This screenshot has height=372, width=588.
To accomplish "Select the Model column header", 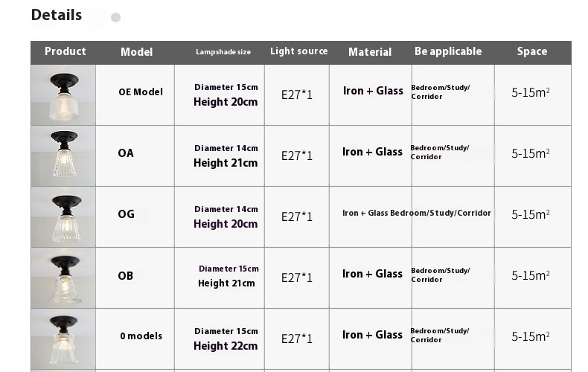I will (136, 52).
